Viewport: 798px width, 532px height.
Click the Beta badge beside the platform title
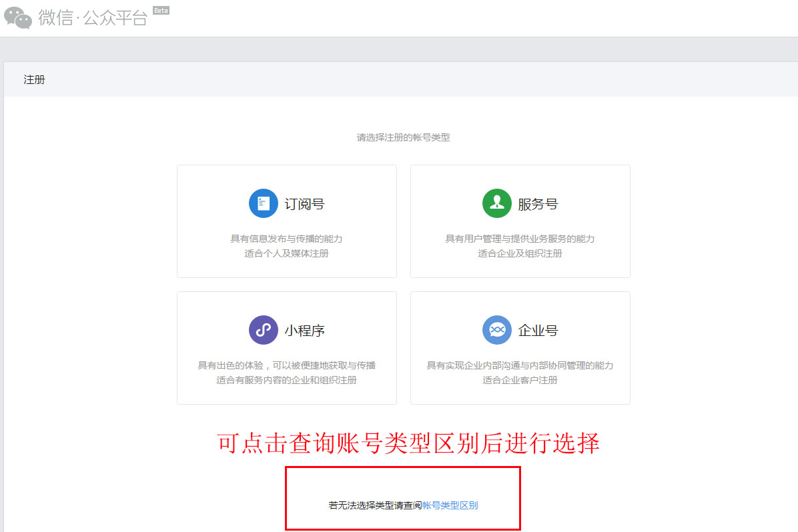tap(161, 11)
